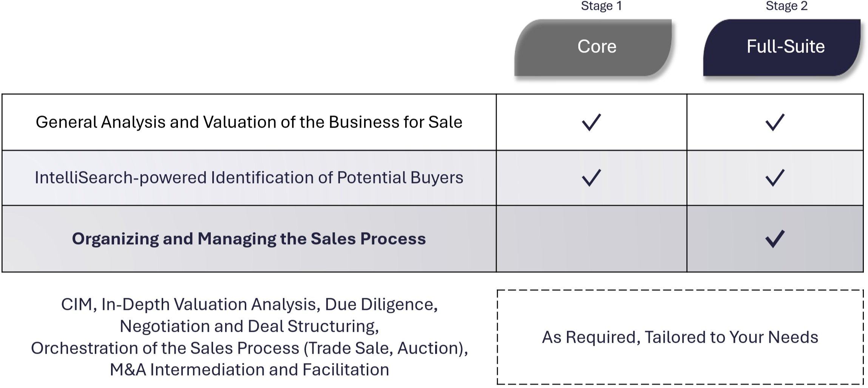Click Full-Suite checkmark for Organizing and Managing row
Viewport: 868px width, 388px height.
[775, 239]
